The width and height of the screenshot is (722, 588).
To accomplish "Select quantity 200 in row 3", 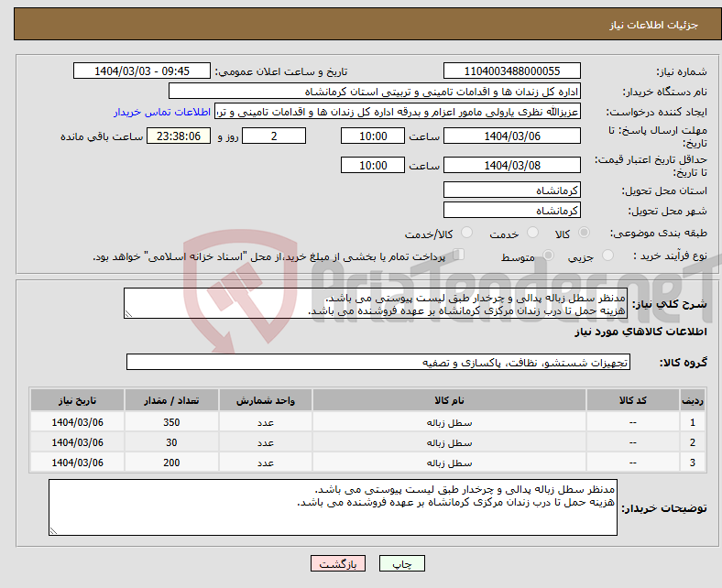I will [x=171, y=463].
